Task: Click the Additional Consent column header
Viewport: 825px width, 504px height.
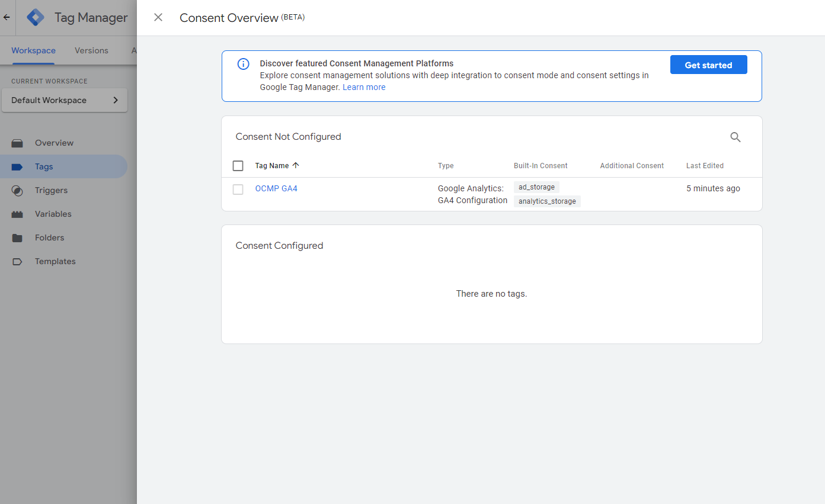Action: (632, 166)
